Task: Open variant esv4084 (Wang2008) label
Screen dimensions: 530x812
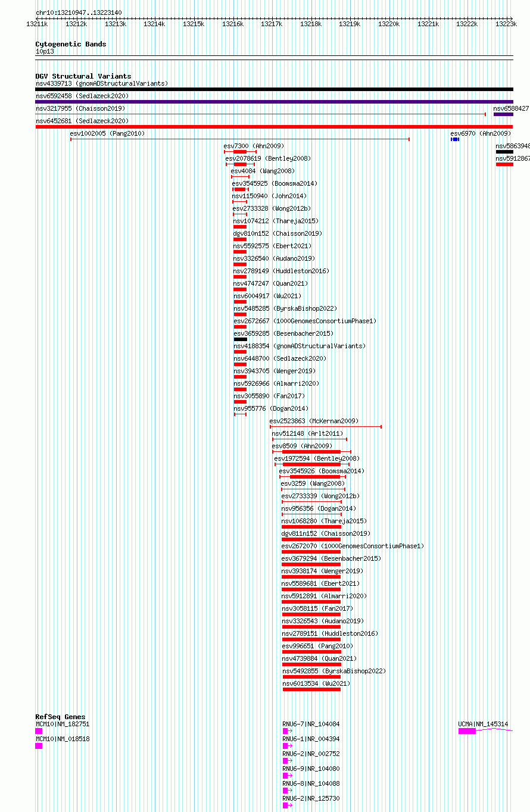Action: click(x=263, y=171)
